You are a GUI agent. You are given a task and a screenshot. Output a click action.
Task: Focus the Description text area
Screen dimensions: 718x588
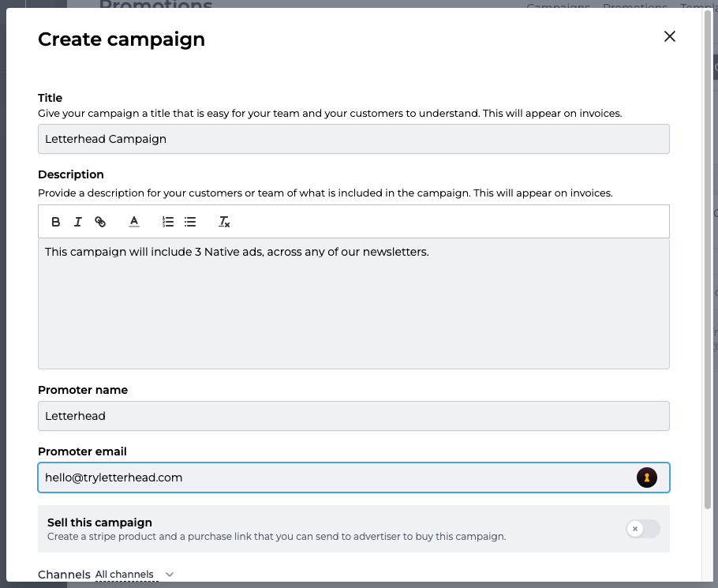353,304
